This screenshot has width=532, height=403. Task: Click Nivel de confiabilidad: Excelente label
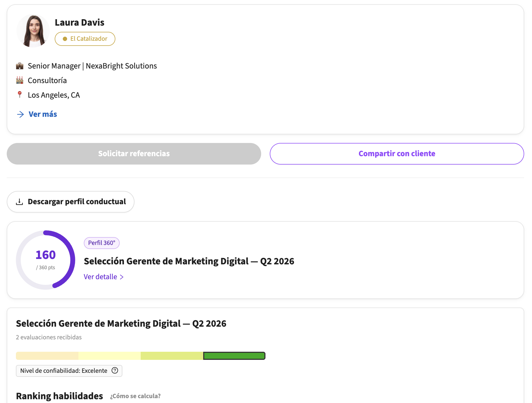64,371
